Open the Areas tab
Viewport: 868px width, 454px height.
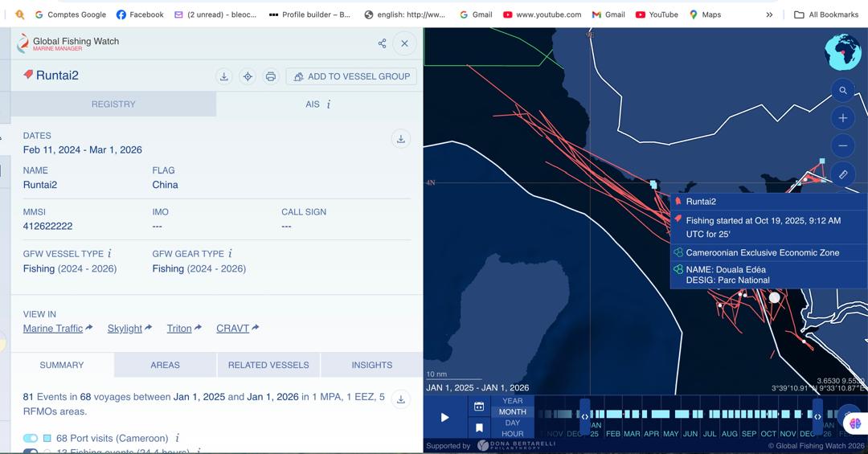coord(165,365)
